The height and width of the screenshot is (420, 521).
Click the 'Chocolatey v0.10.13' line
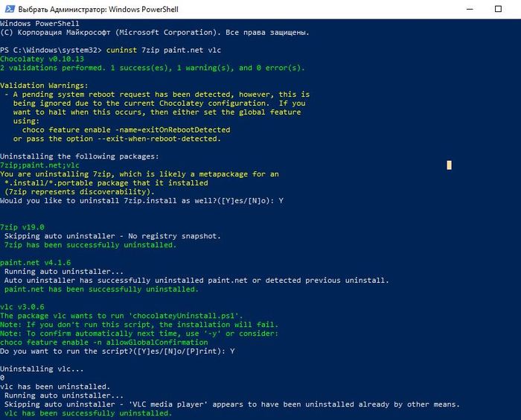42,59
